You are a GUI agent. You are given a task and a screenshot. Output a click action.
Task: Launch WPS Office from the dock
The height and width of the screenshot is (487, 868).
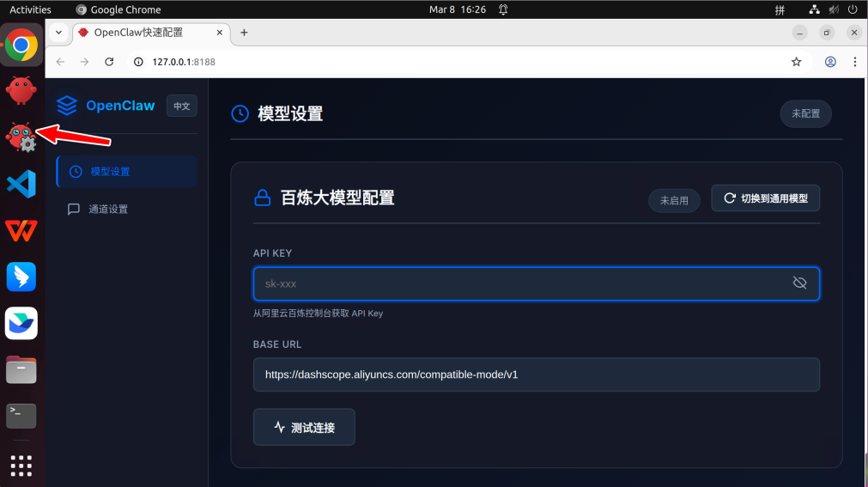point(21,230)
